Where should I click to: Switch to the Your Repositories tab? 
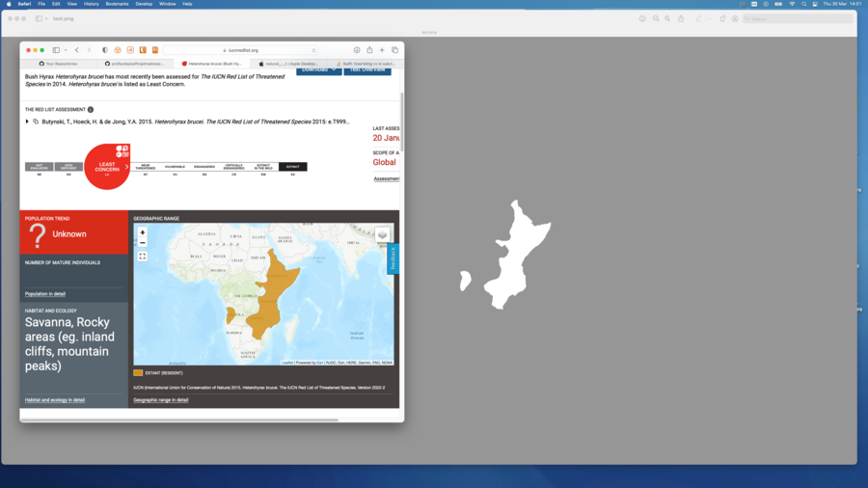point(60,64)
